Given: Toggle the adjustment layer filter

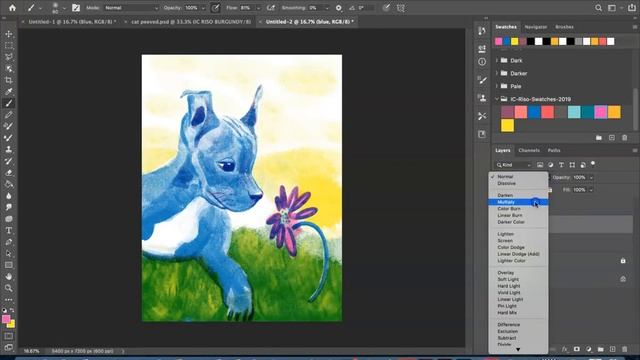Looking at the screenshot, I should click(x=551, y=165).
